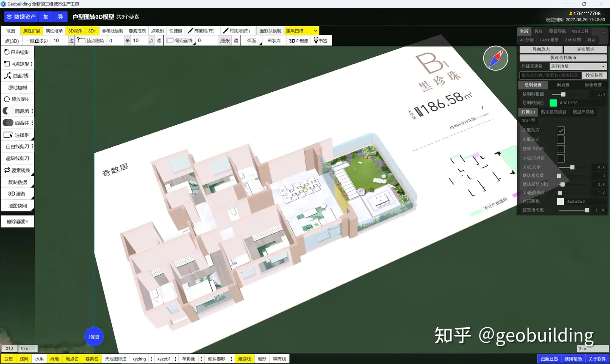The height and width of the screenshot is (364, 610).
Task: Click the 快速选择城市 button
Action: tap(563, 58)
